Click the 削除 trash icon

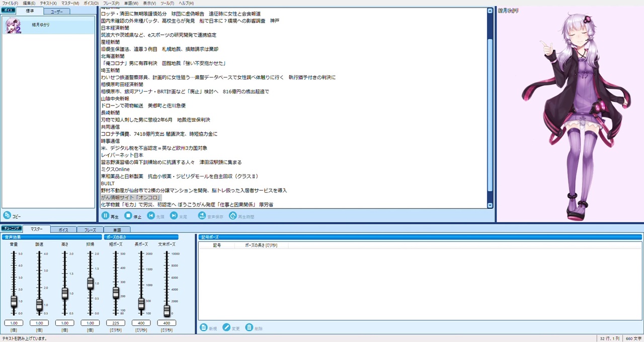pos(249,327)
